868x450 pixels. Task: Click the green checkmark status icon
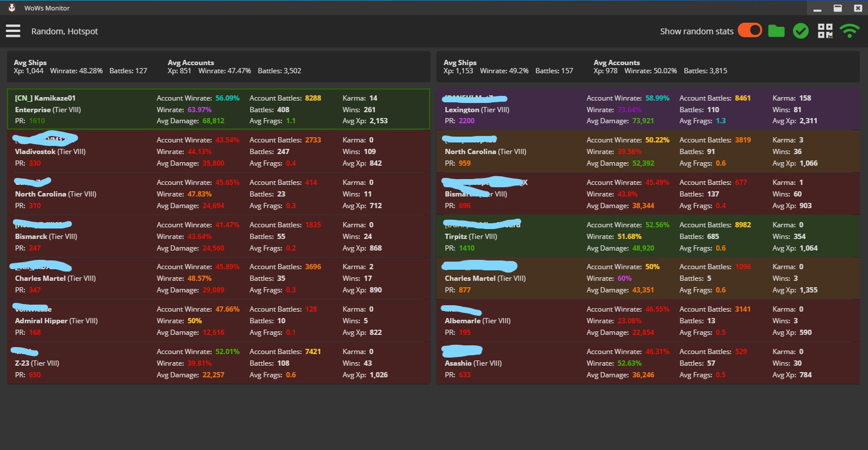click(801, 31)
